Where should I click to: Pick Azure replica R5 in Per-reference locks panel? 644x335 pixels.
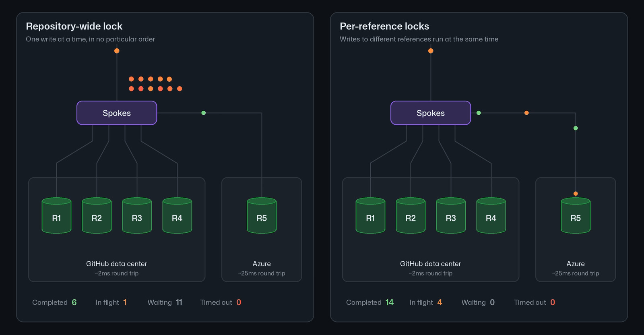576,215
